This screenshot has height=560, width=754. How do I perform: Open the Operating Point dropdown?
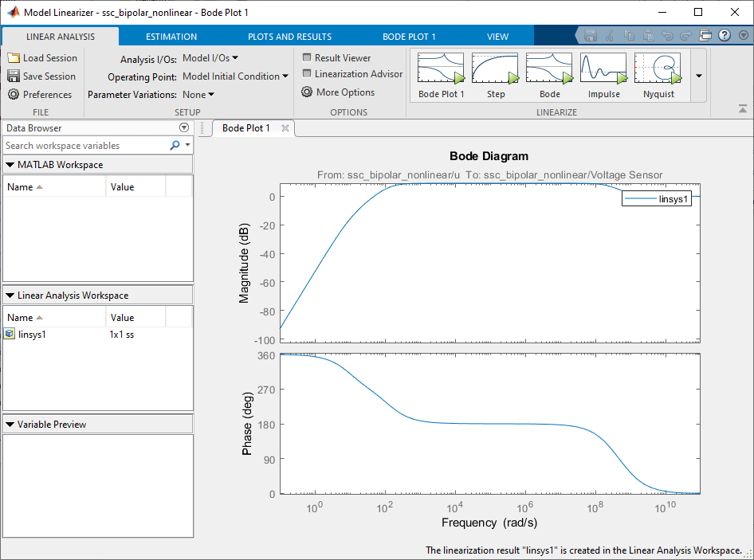point(235,76)
